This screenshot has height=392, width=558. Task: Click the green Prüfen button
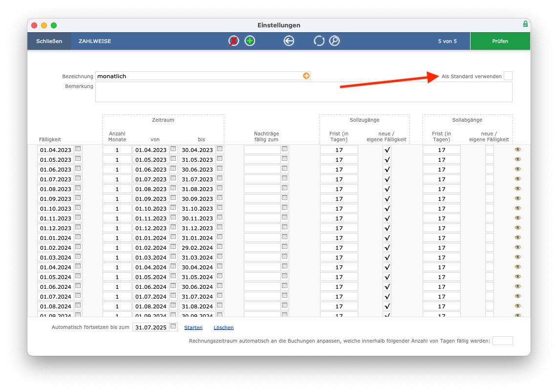pyautogui.click(x=500, y=41)
